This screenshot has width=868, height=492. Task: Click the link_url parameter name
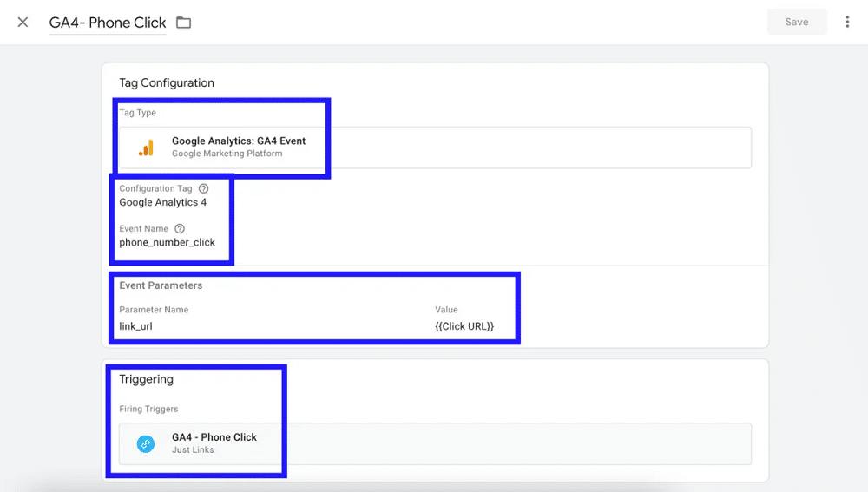pos(135,326)
